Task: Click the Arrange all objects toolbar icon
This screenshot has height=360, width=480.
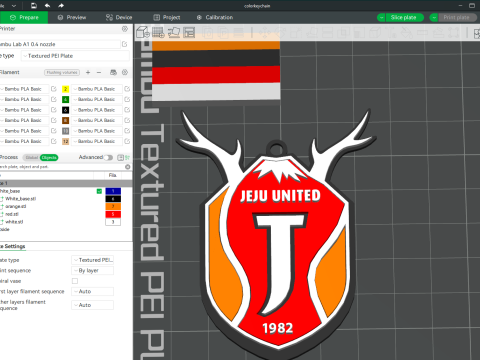Action: [189, 32]
